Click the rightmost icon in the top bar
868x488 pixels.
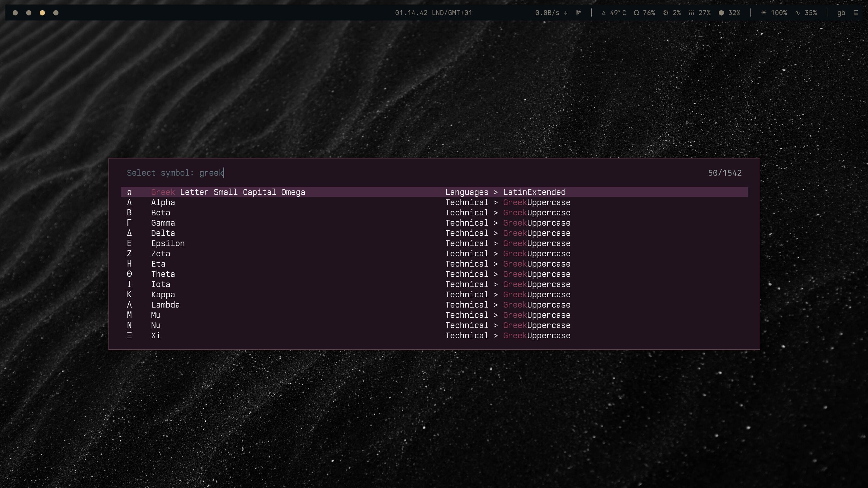click(x=856, y=13)
